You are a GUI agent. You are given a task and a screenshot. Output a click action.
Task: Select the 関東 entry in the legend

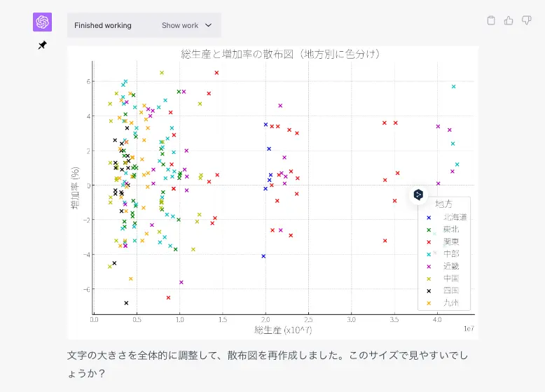click(450, 241)
